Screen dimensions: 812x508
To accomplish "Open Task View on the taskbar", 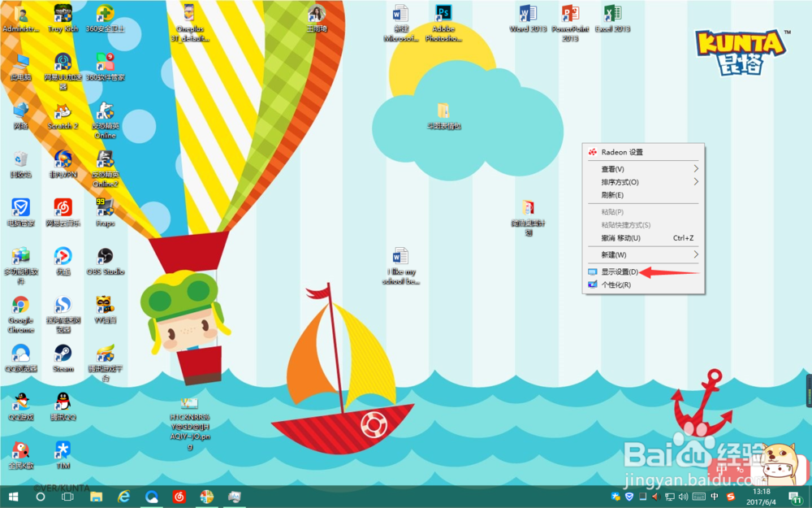I will [67, 497].
